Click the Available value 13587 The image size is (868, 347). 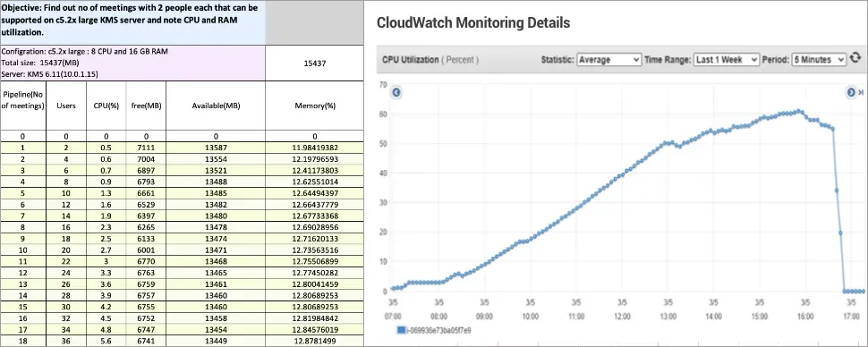tap(216, 148)
